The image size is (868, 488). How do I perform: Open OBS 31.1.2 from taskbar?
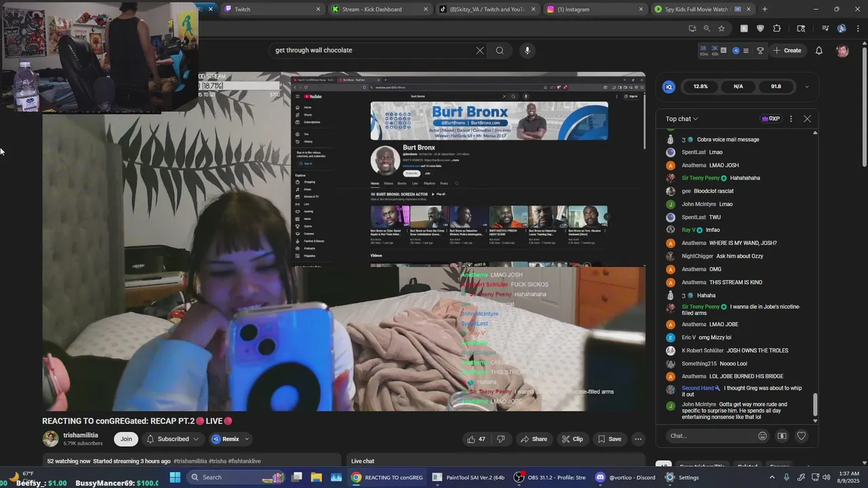(x=549, y=477)
